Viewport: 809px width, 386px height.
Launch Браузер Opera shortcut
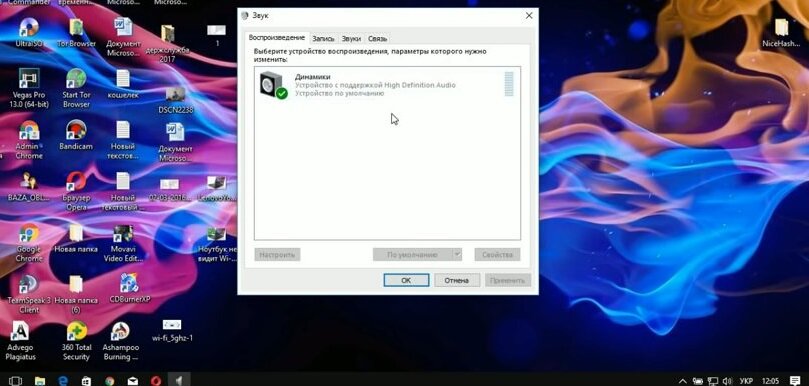(x=76, y=191)
